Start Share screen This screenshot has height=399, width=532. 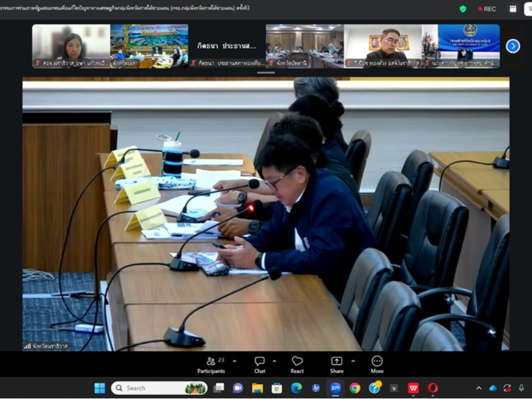pyautogui.click(x=336, y=365)
